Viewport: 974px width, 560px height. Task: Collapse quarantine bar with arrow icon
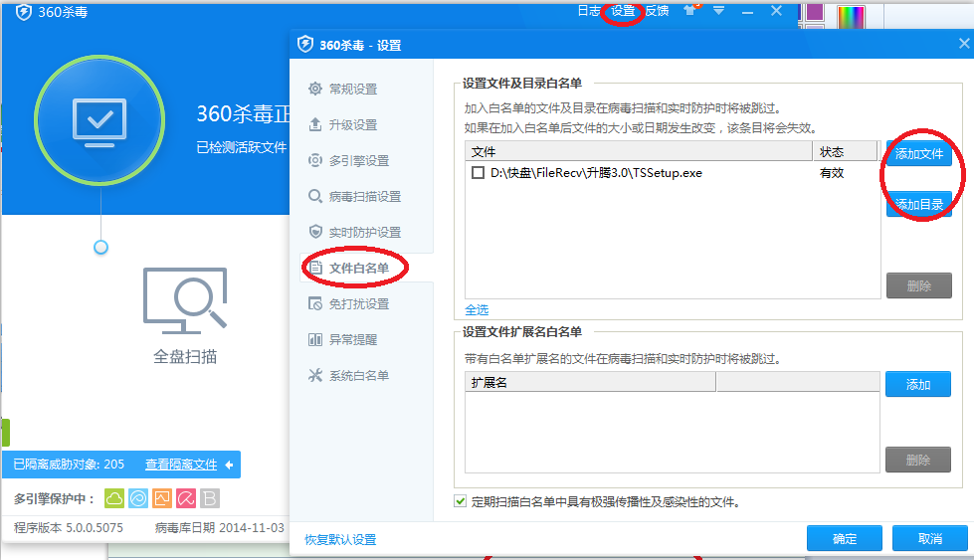229,465
